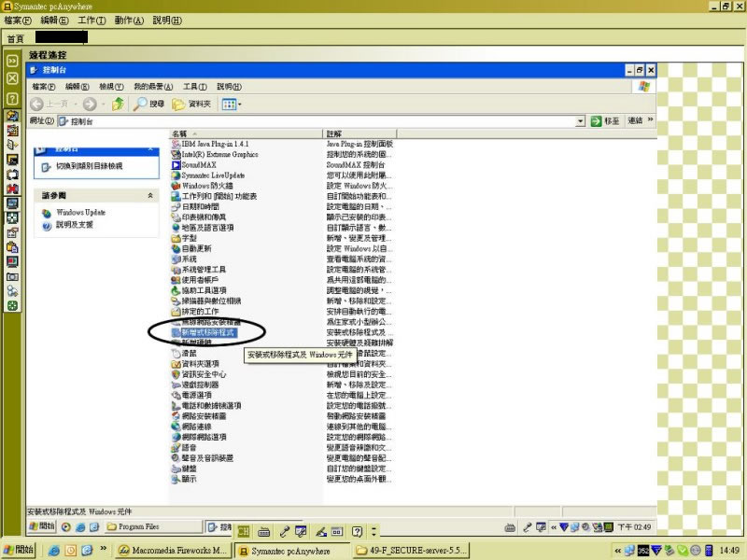Open the 說明及支援 link
This screenshot has width=747, height=560.
(x=75, y=225)
